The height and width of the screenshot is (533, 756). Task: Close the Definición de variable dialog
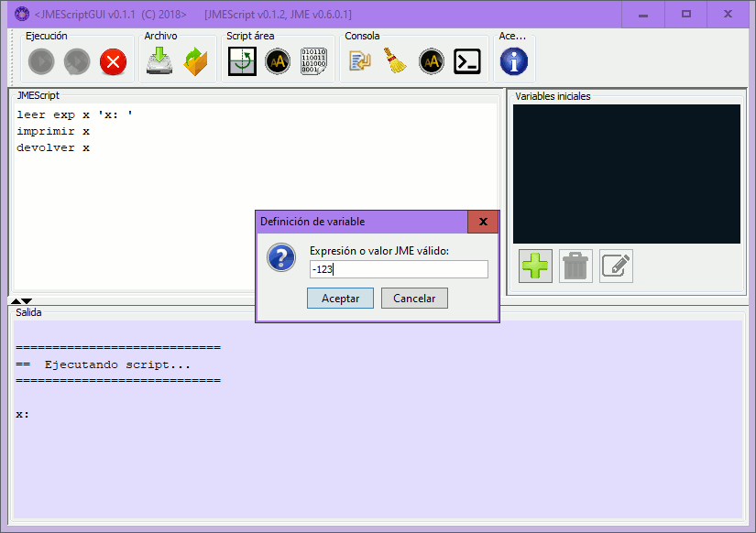[483, 222]
